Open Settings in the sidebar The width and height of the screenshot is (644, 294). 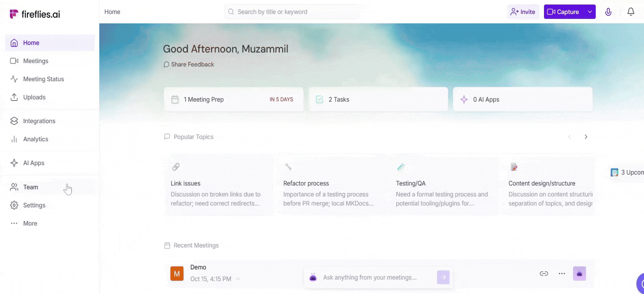click(x=34, y=206)
